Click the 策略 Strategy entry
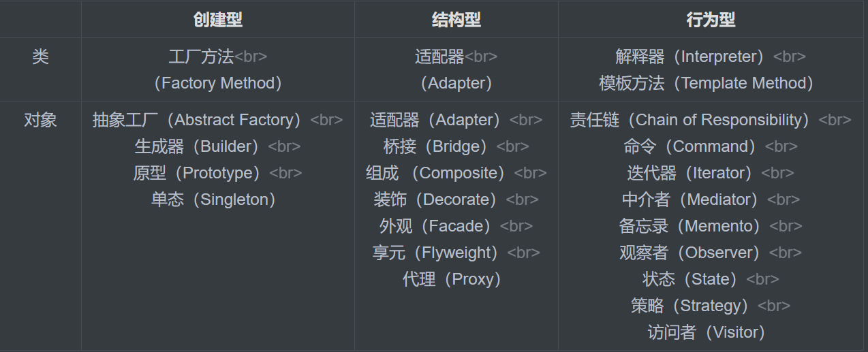Viewport: 868px width, 352px height. pos(690,306)
